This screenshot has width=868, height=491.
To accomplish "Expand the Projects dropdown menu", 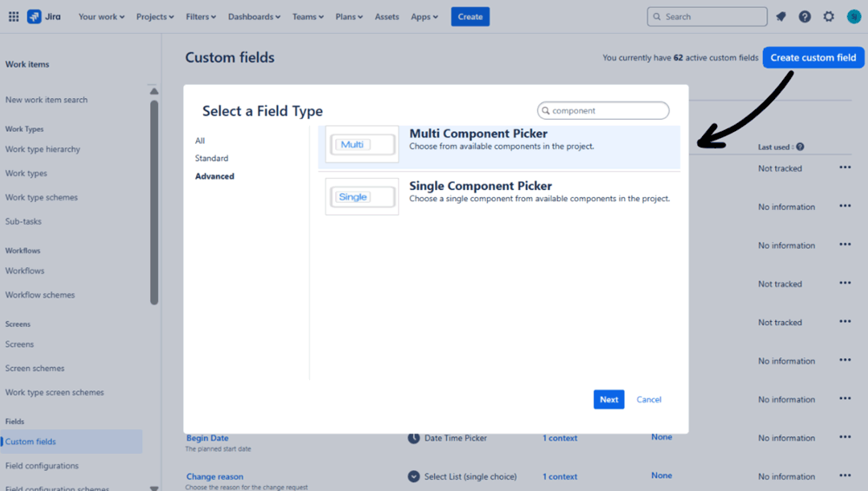I will point(155,16).
